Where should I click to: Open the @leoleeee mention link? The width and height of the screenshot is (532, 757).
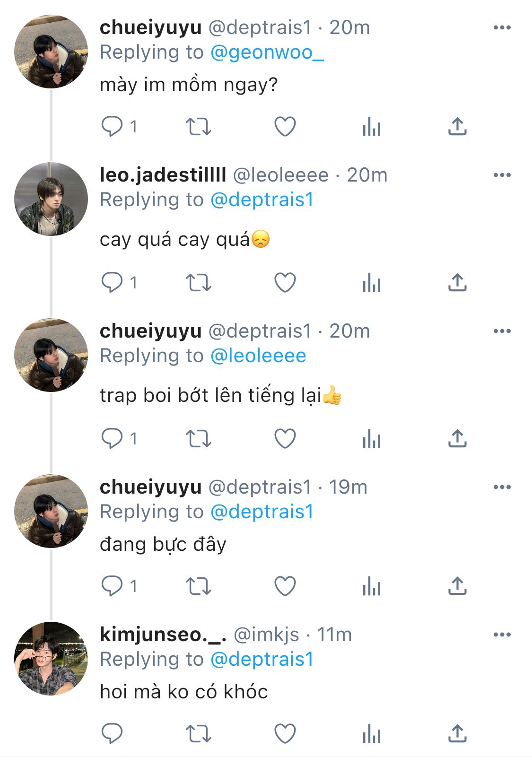coord(258,356)
